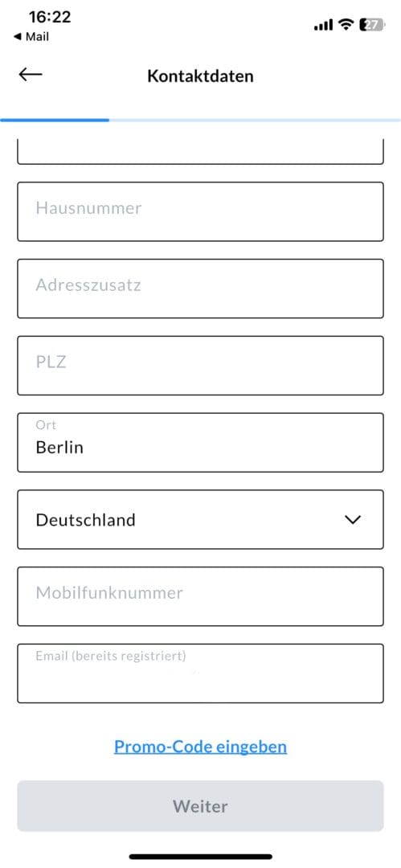Select the Mobilfunknummer input field

click(200, 596)
